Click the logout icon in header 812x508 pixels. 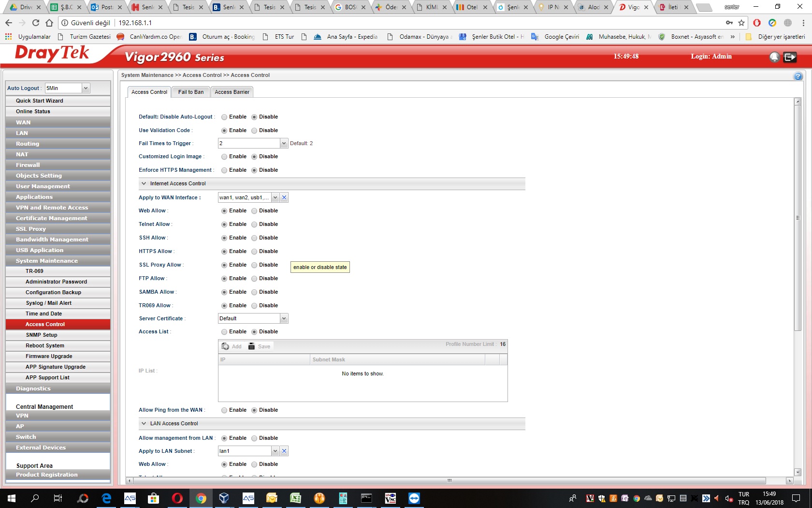(x=790, y=57)
